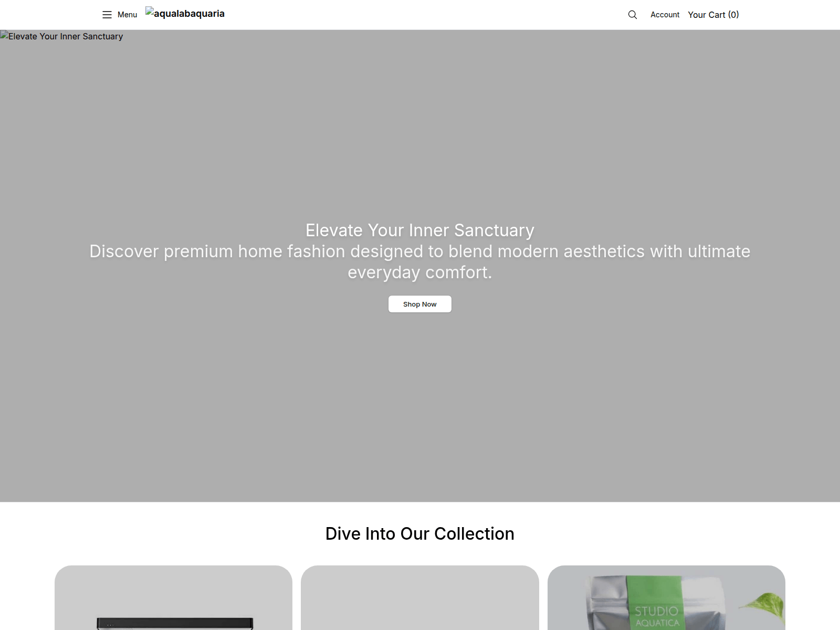Viewport: 840px width, 630px height.
Task: View Your Cart (0)
Action: (x=713, y=15)
